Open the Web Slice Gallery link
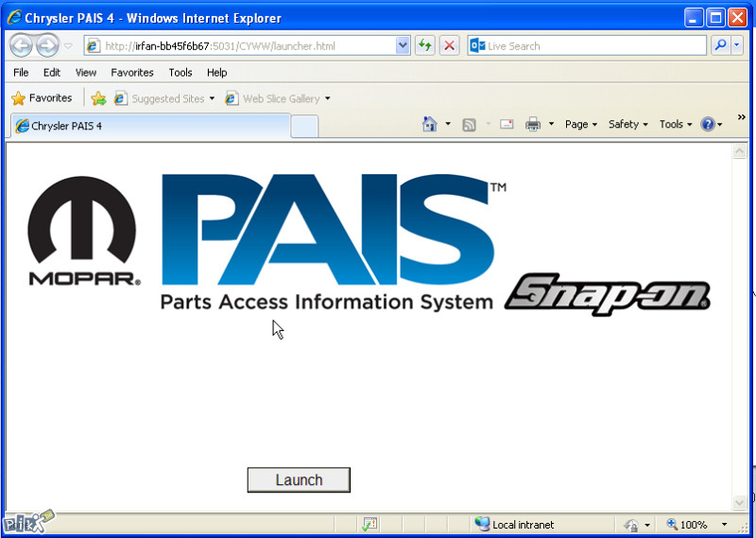Viewport: 756px width, 538px height. 278,98
